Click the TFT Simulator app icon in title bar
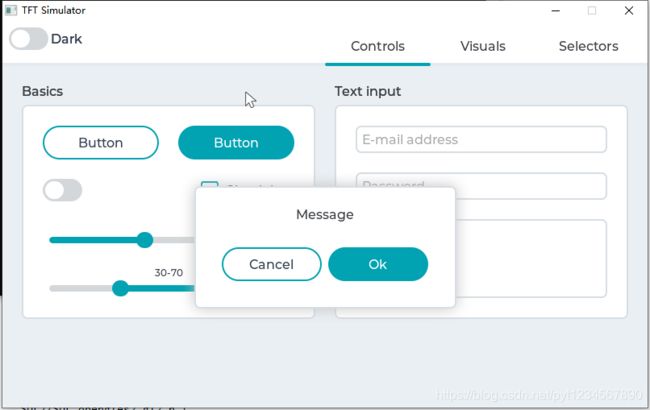The width and height of the screenshot is (650, 410). pyautogui.click(x=11, y=10)
